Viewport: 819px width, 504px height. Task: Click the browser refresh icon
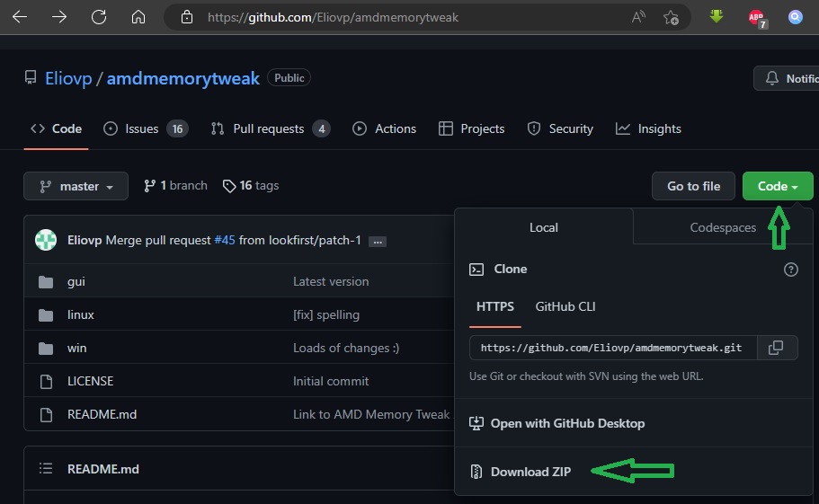click(x=99, y=17)
